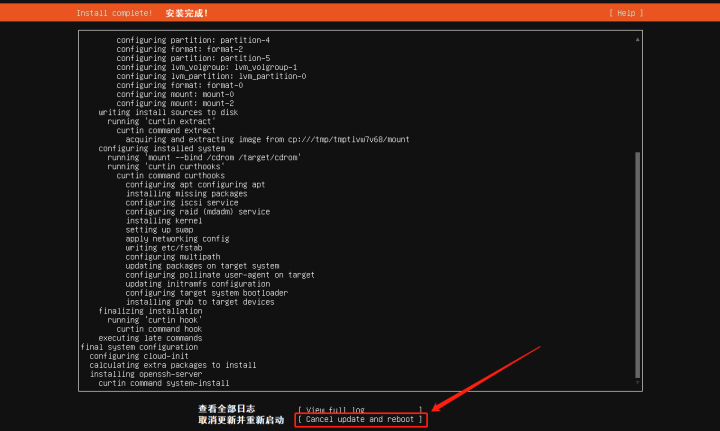Click the scrollbar up arrow
The image size is (720, 431).
pos(637,39)
